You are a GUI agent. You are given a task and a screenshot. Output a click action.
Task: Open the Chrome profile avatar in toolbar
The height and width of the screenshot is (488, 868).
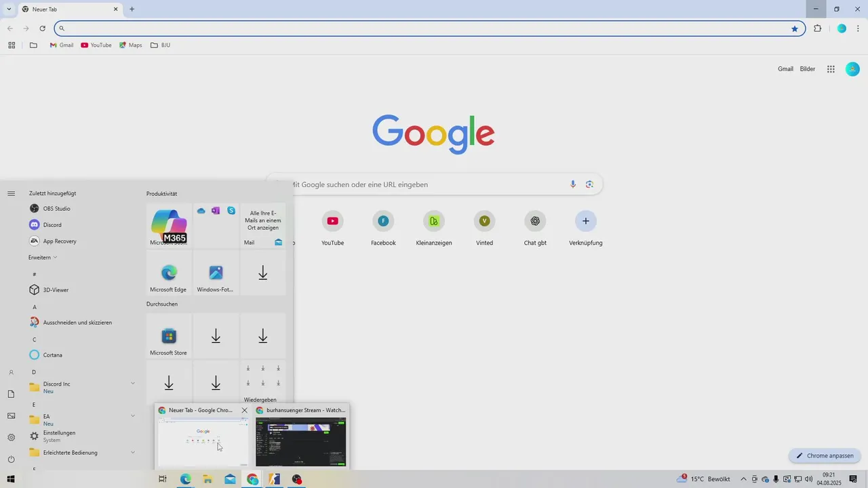pyautogui.click(x=842, y=28)
